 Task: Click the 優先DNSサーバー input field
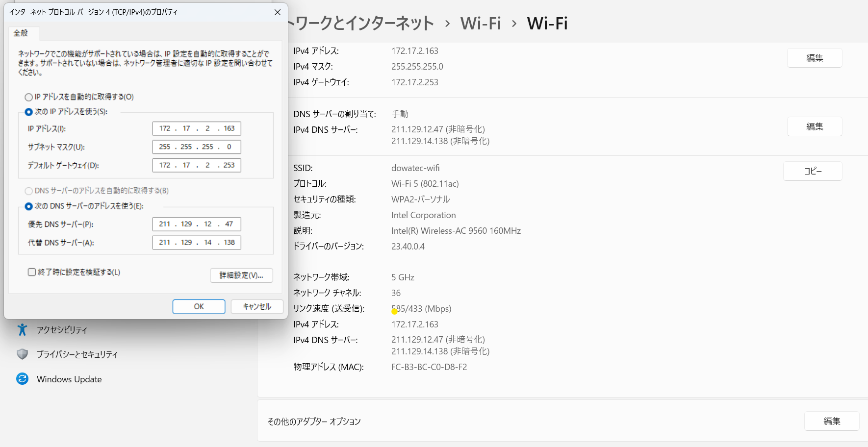(196, 224)
